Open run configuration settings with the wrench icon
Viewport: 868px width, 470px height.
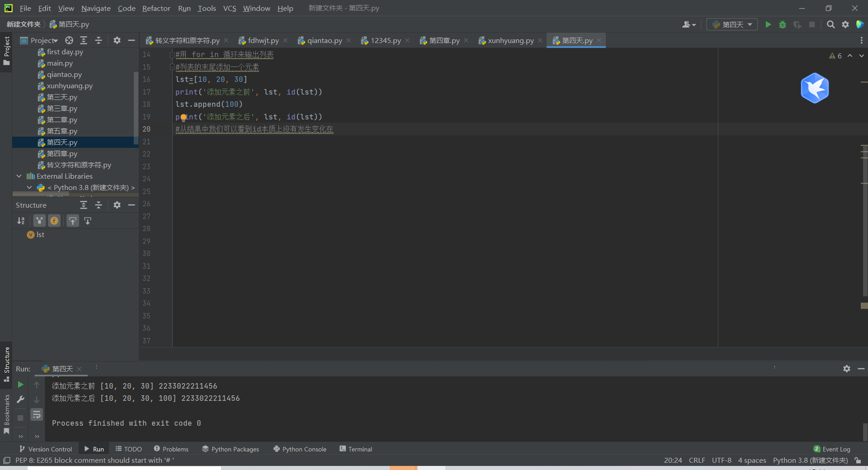pos(20,399)
